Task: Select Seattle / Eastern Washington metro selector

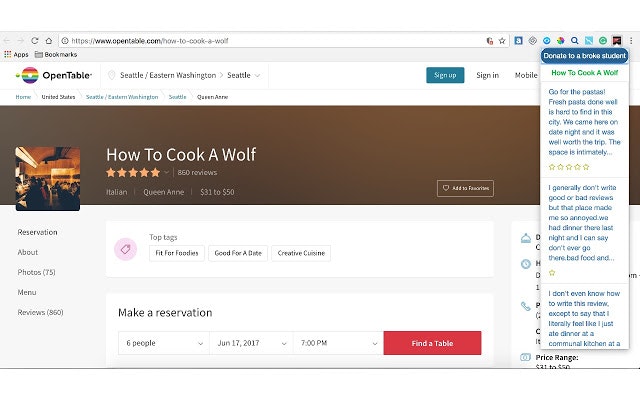Action: pyautogui.click(x=168, y=75)
